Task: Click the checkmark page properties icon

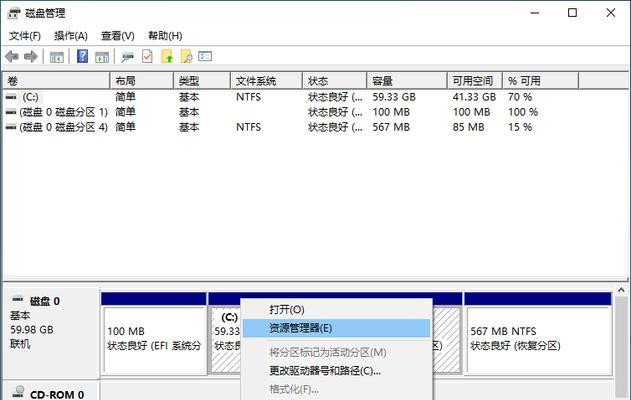Action: 147,56
